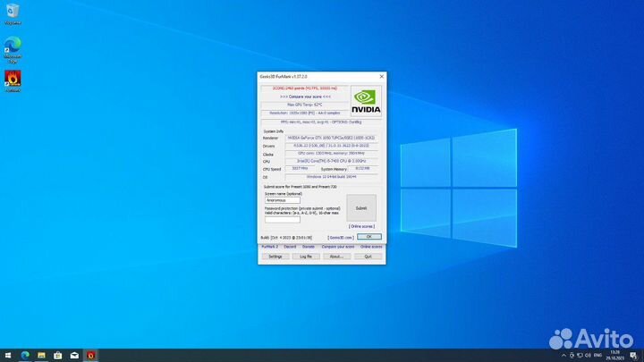Open the volume control tray icon
The height and width of the screenshot is (362, 644).
click(x=589, y=356)
